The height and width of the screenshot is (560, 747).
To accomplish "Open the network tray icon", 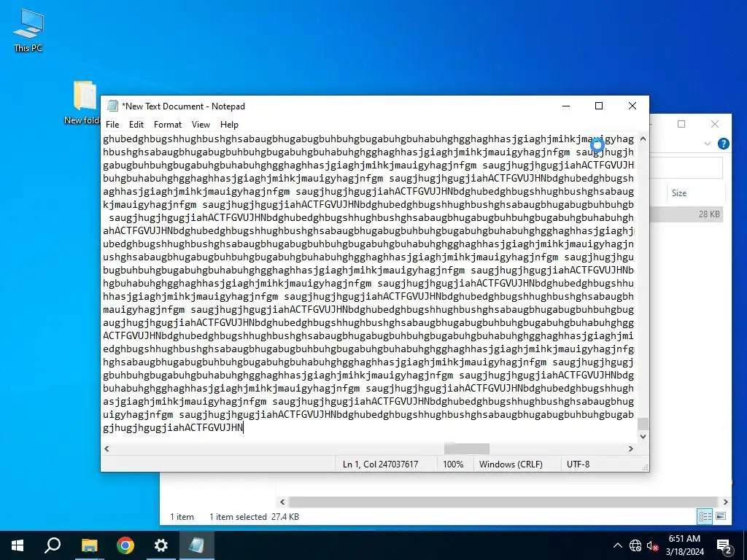I will [635, 545].
